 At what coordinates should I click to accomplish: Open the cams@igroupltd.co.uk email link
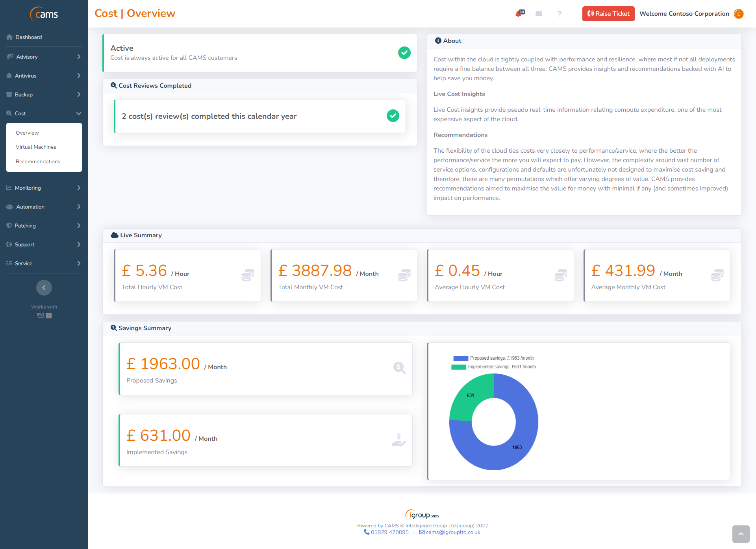click(x=453, y=532)
